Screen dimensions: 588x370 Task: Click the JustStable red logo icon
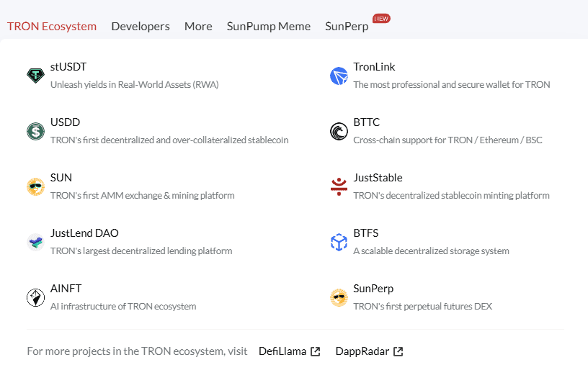tap(339, 186)
